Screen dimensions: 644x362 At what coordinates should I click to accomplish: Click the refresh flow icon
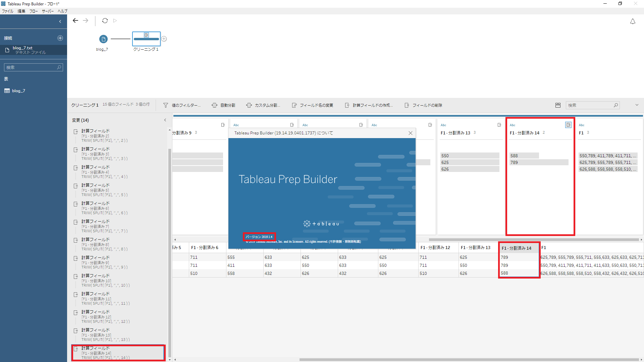(x=105, y=21)
